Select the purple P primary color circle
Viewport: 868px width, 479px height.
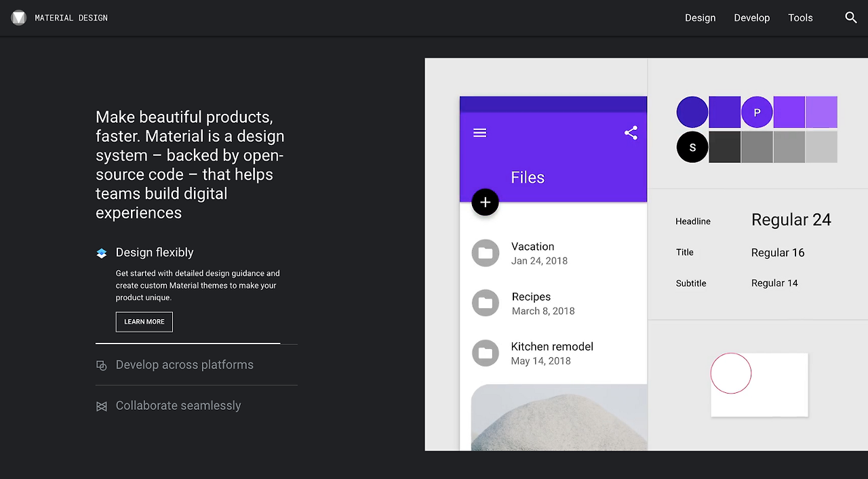tap(757, 112)
